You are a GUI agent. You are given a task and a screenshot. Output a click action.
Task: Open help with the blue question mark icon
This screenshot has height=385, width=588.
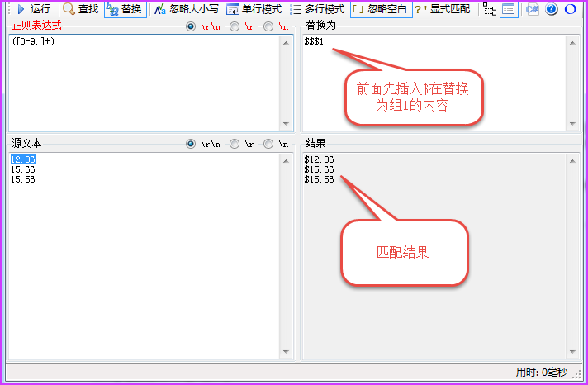point(551,9)
